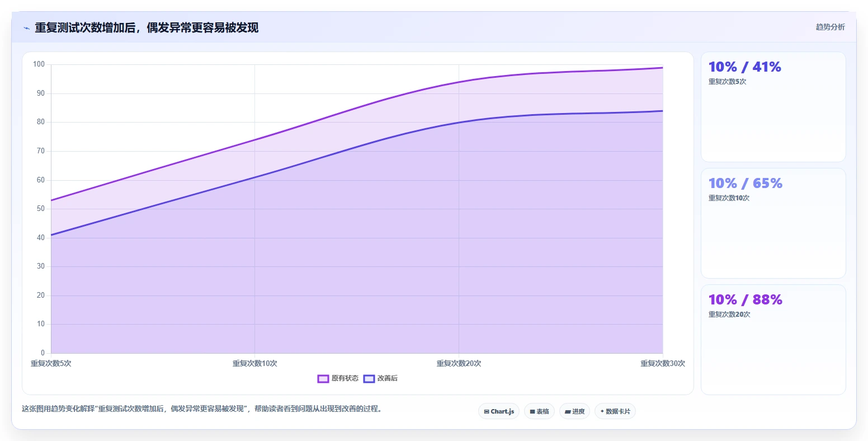
Task: Select the 进度 tag
Action: click(574, 411)
